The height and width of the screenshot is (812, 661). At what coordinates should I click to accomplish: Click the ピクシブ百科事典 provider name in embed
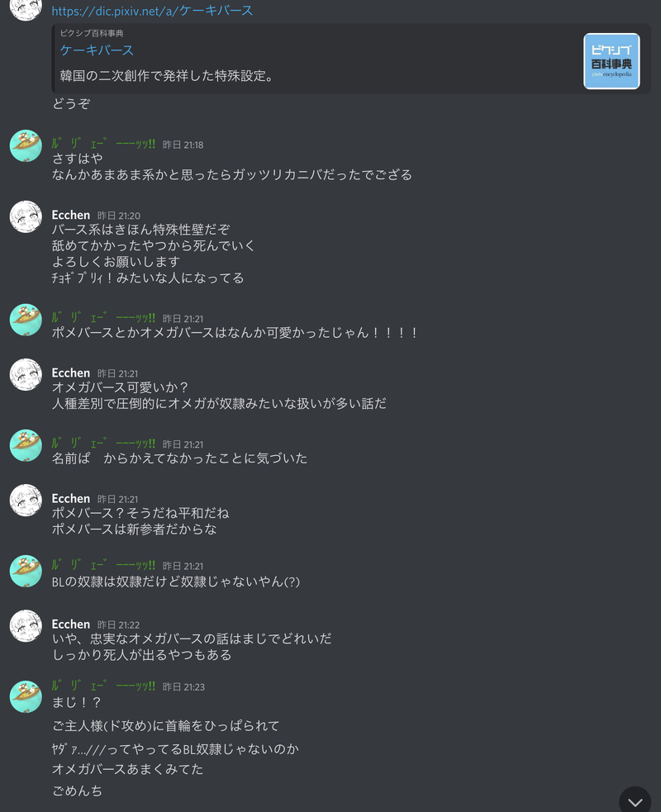coord(92,33)
